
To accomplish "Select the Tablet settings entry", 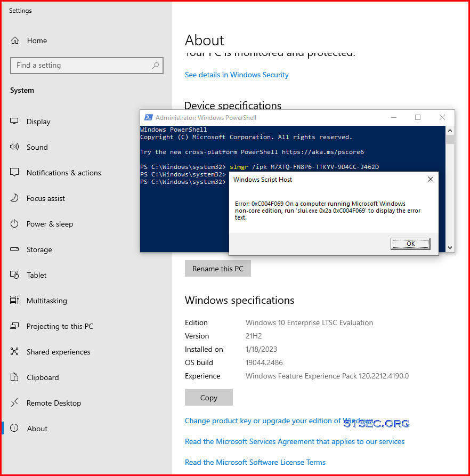I will pos(37,275).
